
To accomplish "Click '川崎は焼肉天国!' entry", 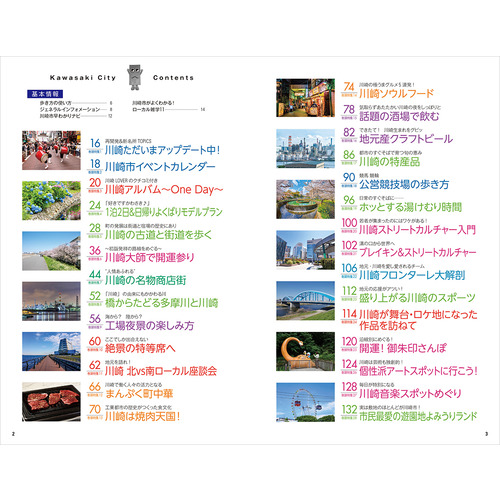I will coord(143,416).
